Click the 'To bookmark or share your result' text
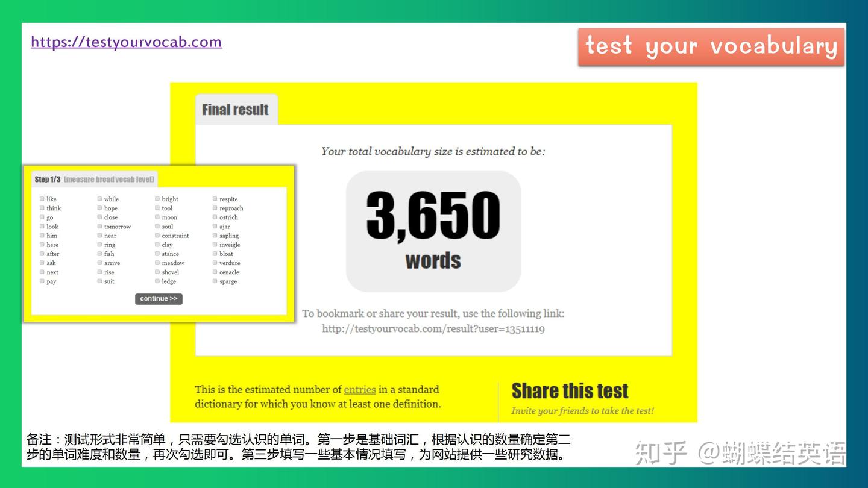868x488 pixels. (433, 313)
